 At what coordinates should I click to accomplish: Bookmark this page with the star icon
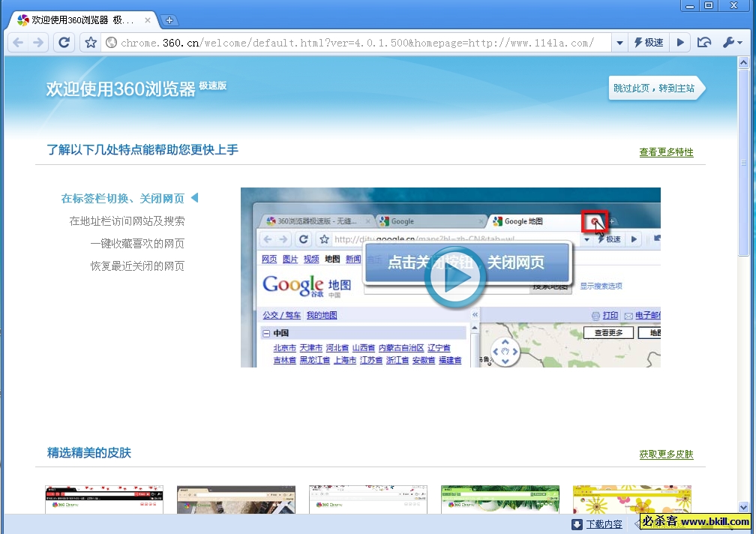(91, 43)
